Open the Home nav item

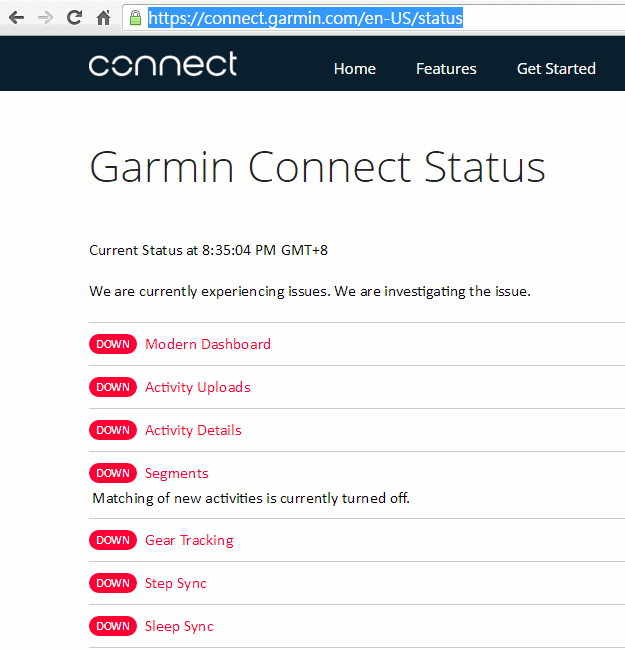click(355, 69)
